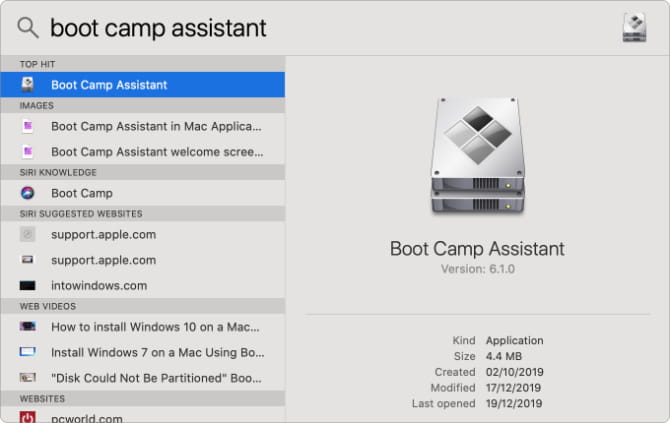Click the "WEB VIDEOS" section header
Viewport: 670px width, 423px height.
click(48, 306)
